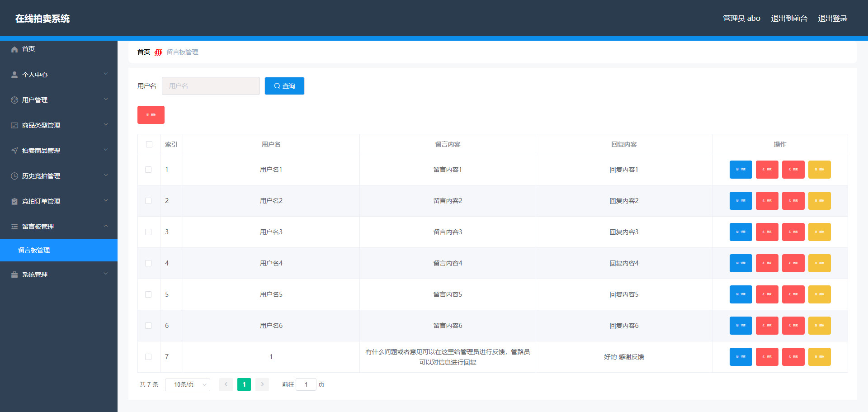This screenshot has width=868, height=412.
Task: Click the 商品类型管理 sidebar icon
Action: pyautogui.click(x=14, y=125)
